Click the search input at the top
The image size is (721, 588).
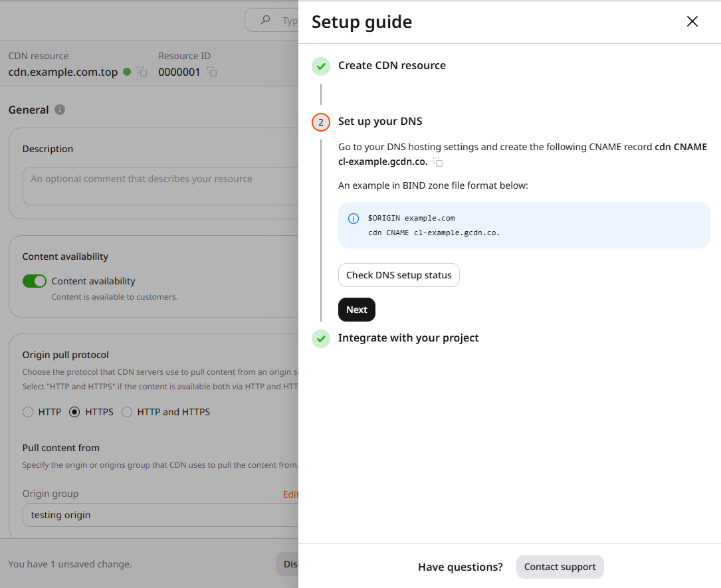tap(272, 20)
